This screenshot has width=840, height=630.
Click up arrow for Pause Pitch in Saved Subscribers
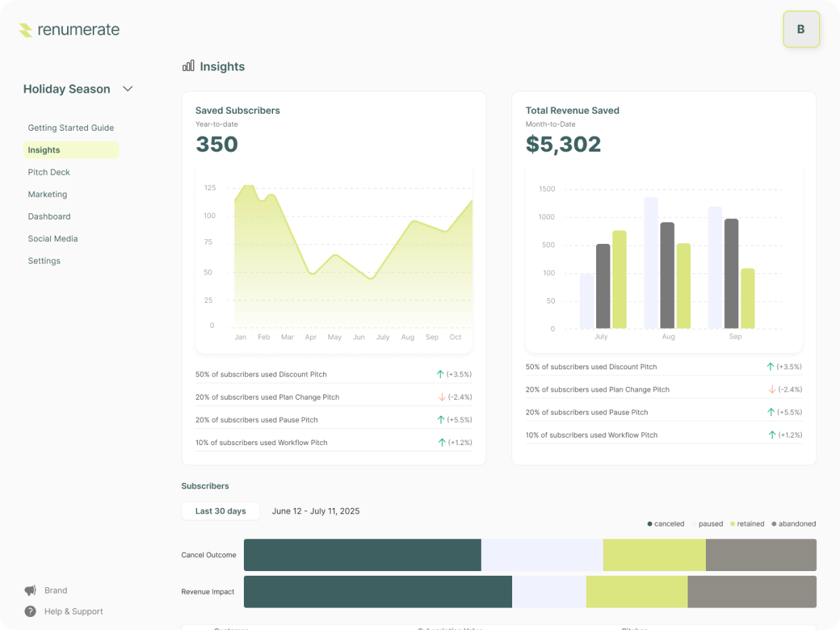(x=441, y=419)
